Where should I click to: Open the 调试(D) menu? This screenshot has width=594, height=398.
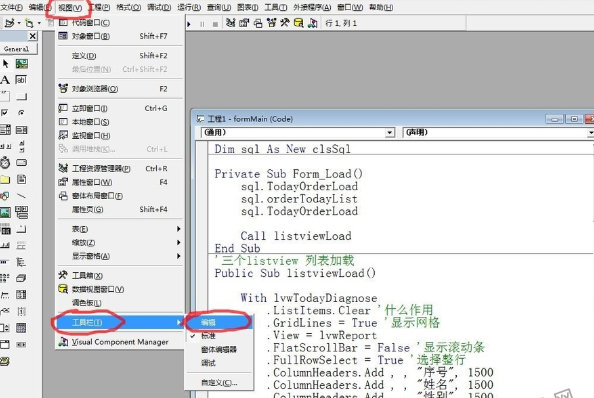(x=159, y=7)
